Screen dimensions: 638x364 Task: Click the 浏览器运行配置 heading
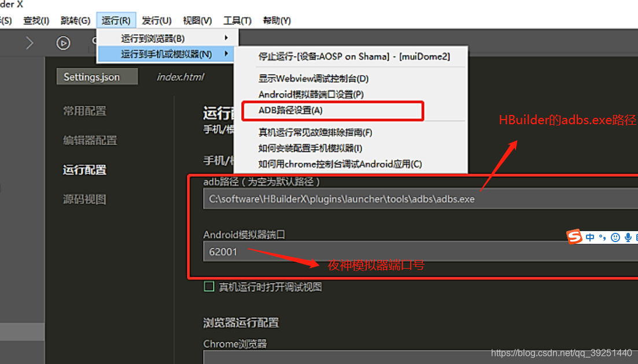click(241, 322)
